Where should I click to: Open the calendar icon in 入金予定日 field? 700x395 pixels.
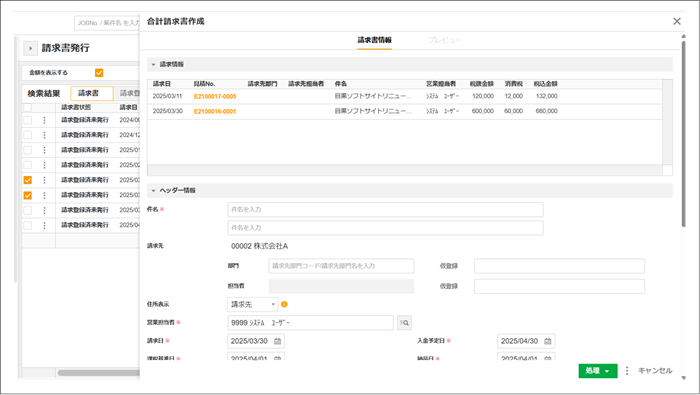tap(548, 341)
